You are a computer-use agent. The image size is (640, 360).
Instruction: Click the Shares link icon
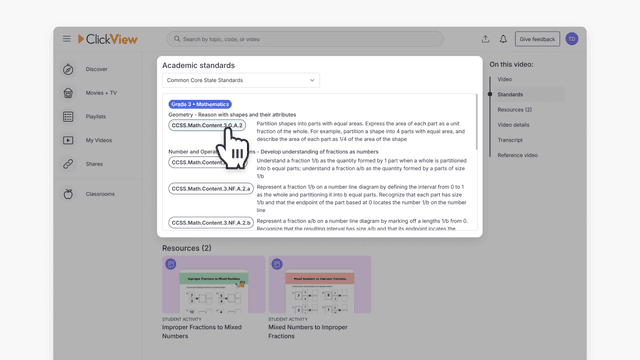point(68,164)
